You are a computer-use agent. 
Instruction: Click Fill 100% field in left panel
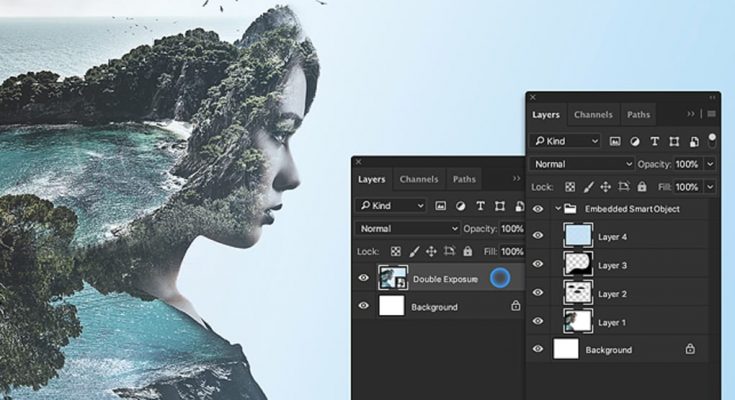(x=512, y=252)
